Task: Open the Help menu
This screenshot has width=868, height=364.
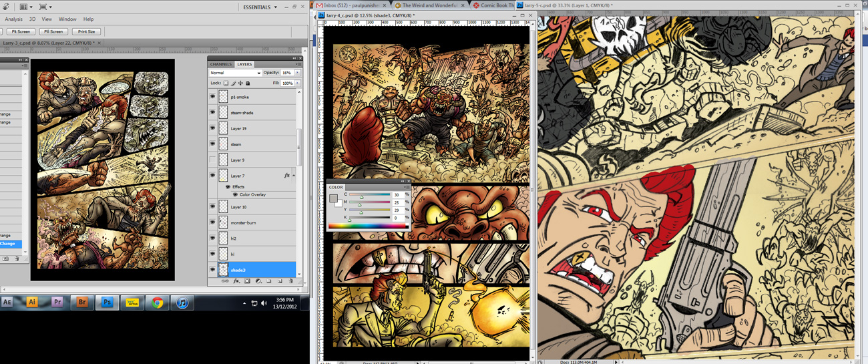Action: pos(88,19)
